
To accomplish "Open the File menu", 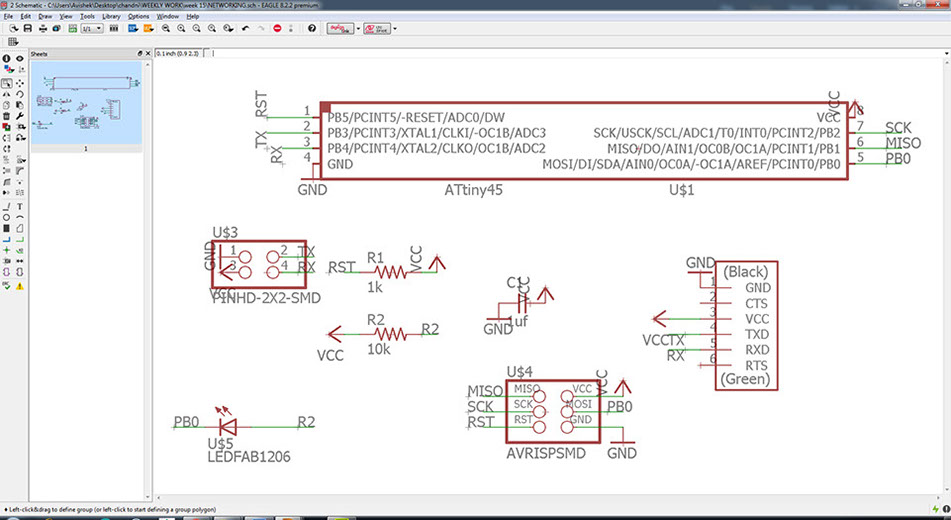I will [8, 16].
